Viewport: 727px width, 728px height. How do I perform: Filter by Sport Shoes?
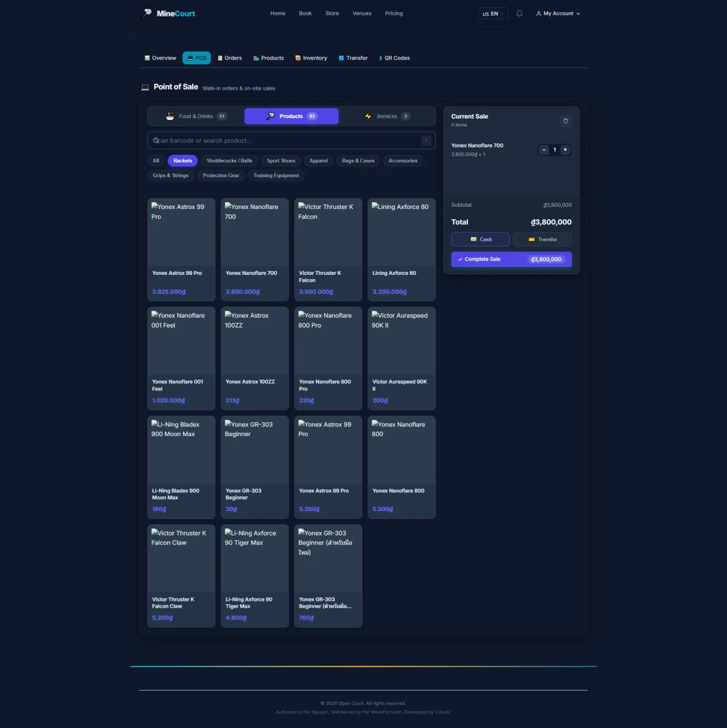[281, 161]
